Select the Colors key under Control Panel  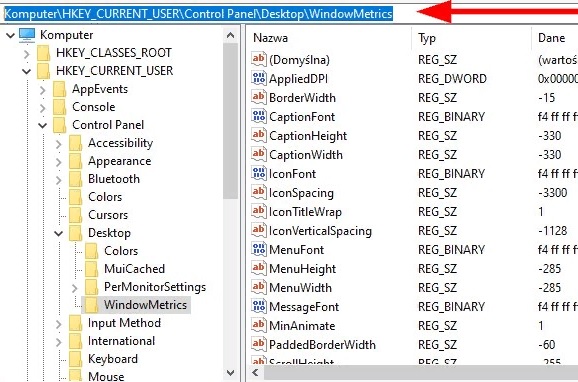click(105, 197)
